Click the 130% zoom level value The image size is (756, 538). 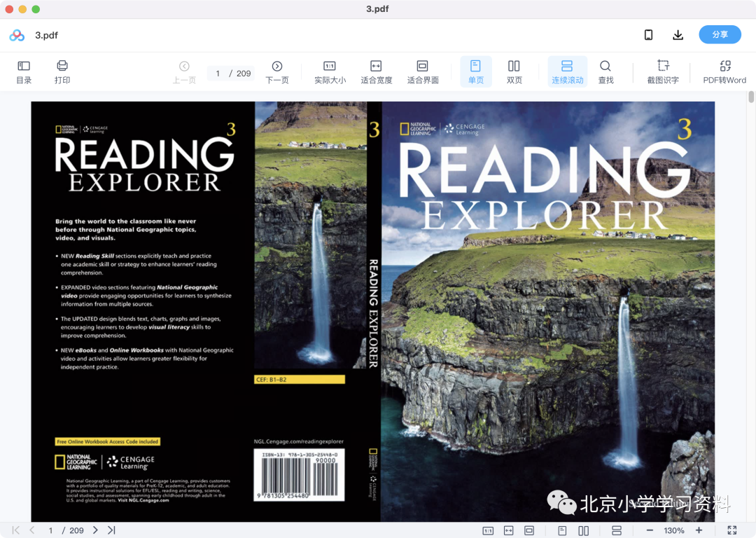pyautogui.click(x=673, y=530)
